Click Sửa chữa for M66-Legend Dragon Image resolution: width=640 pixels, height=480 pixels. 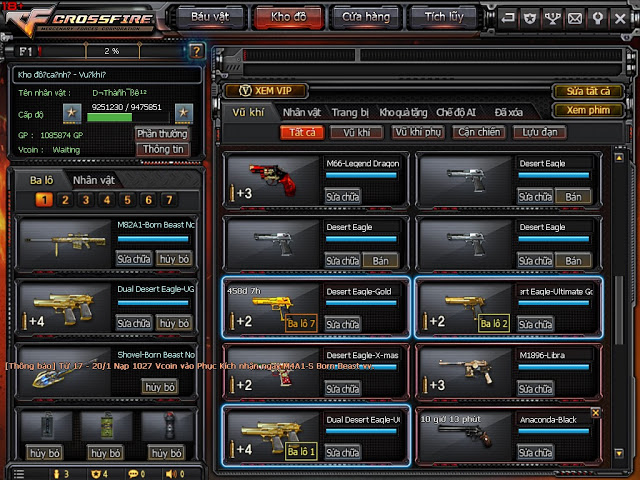342,197
